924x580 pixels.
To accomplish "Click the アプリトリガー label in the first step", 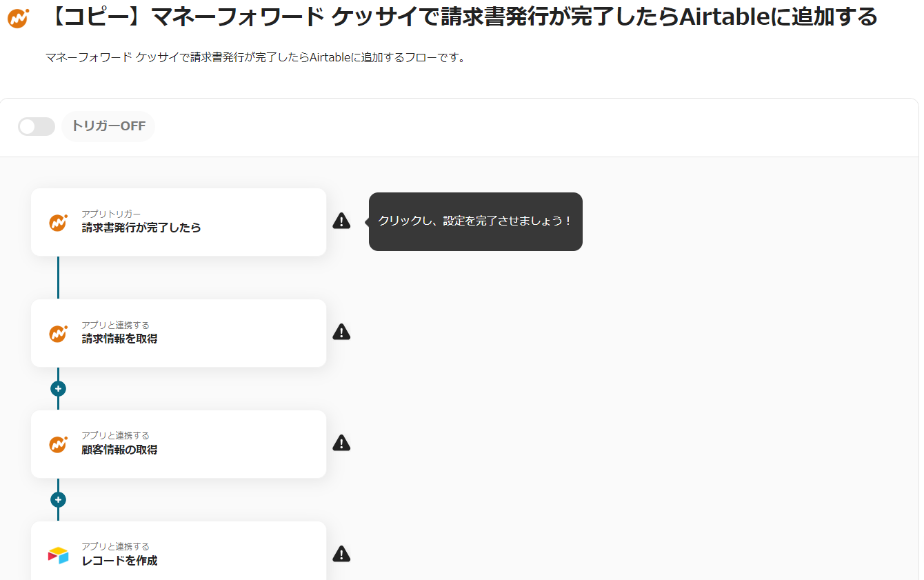I will 111,214.
